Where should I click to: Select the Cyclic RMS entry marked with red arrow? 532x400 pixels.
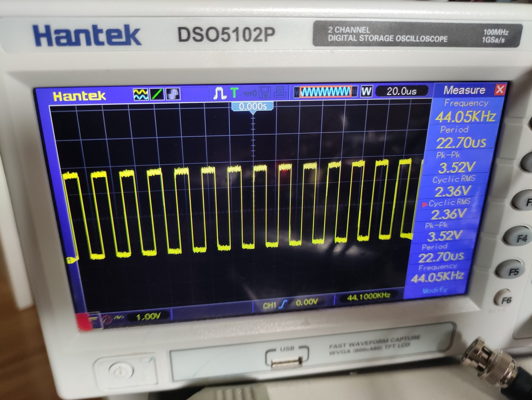coord(449,203)
